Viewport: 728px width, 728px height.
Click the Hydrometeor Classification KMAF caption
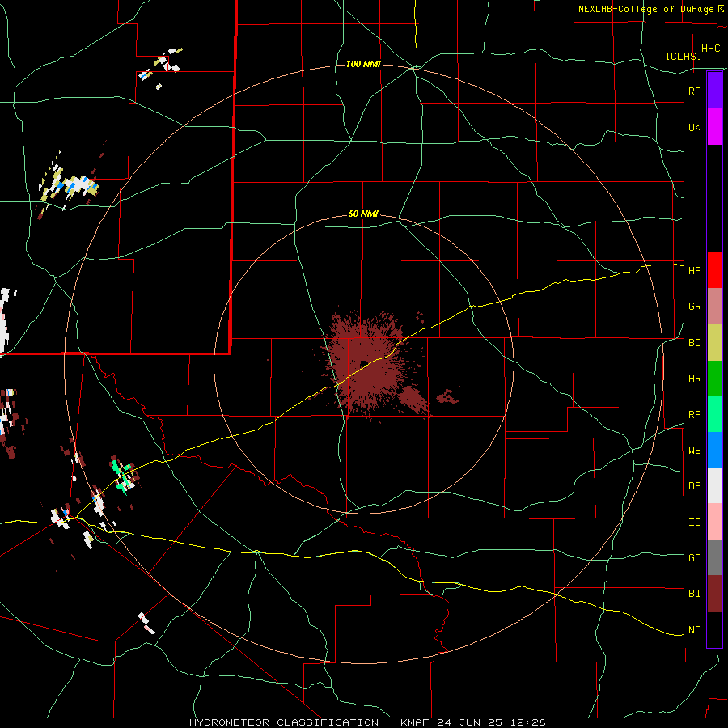(367, 722)
